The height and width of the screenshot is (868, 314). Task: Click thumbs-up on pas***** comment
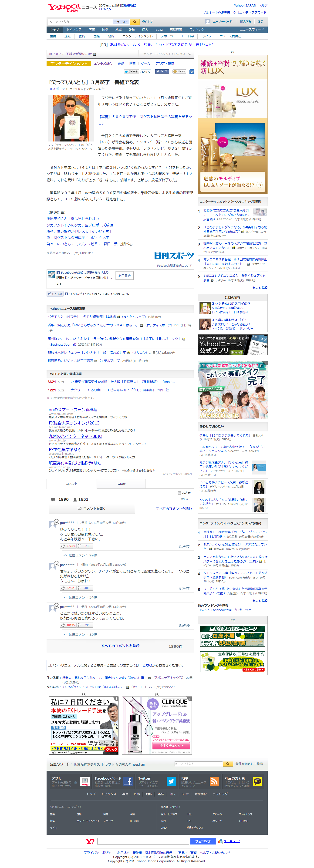point(68,588)
